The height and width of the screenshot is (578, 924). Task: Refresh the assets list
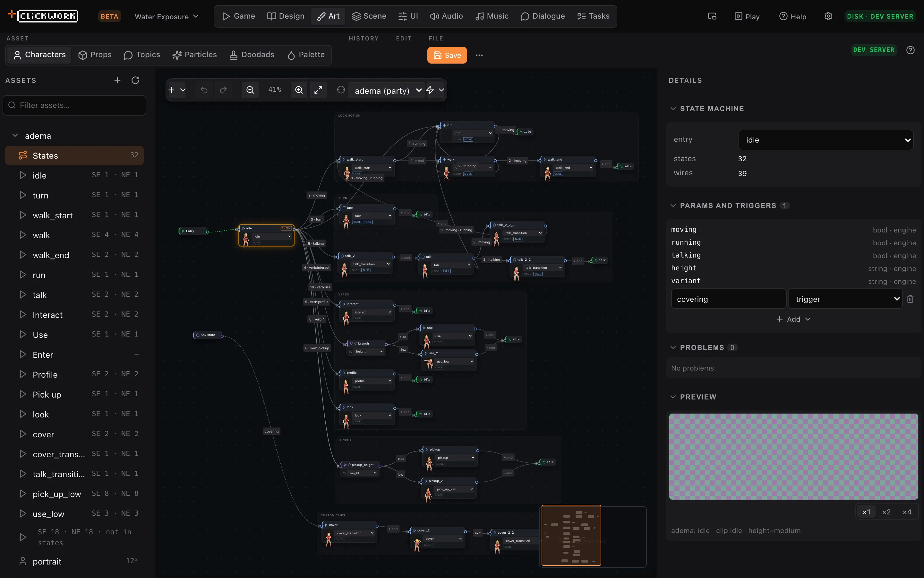135,80
